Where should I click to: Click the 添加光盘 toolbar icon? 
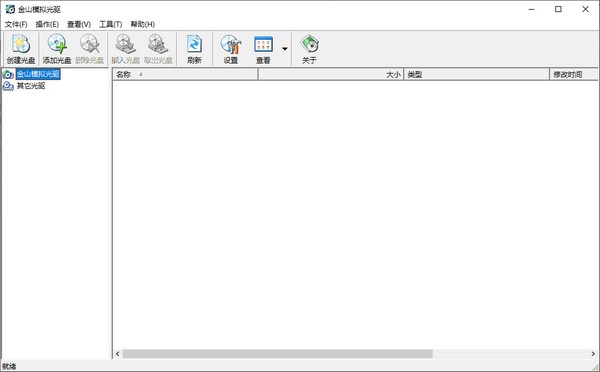point(57,49)
